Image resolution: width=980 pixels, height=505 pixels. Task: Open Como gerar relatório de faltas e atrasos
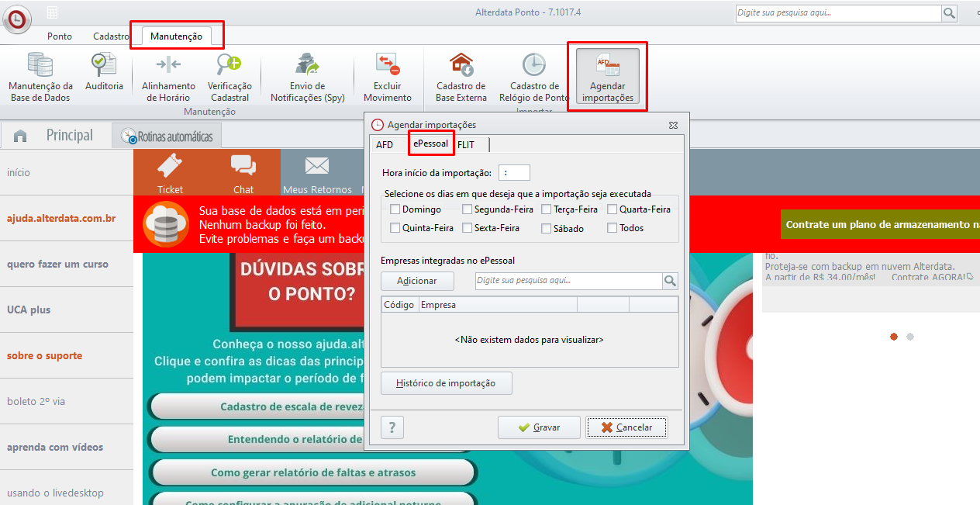pos(312,472)
